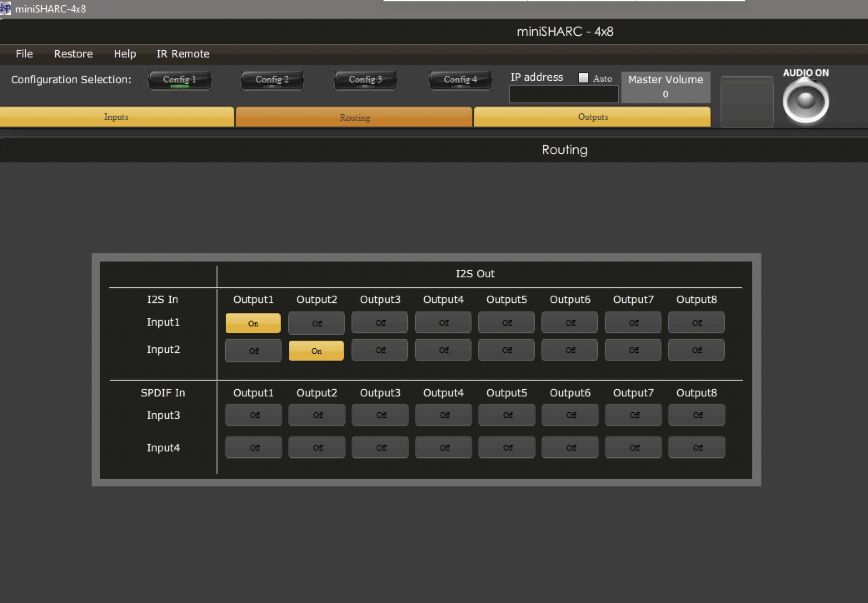
Task: Click the IP address input field
Action: [x=563, y=95]
